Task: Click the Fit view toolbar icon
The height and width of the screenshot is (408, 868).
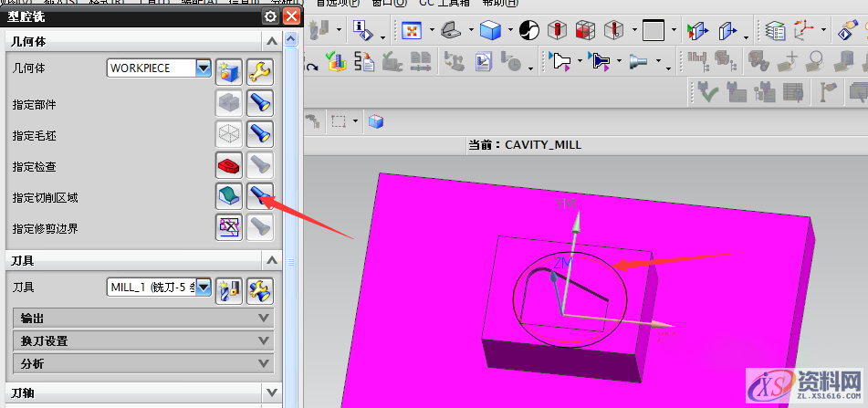Action: 412,30
